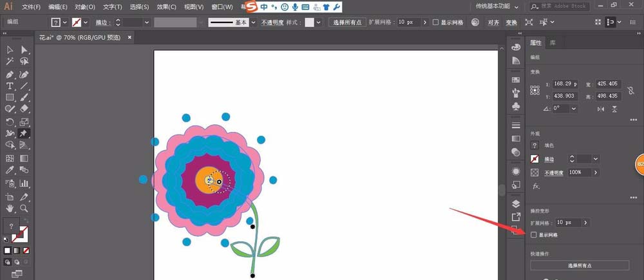Enable Show Mesh checkbox in Properties panel
This screenshot has height=280, width=644.
pyautogui.click(x=533, y=235)
